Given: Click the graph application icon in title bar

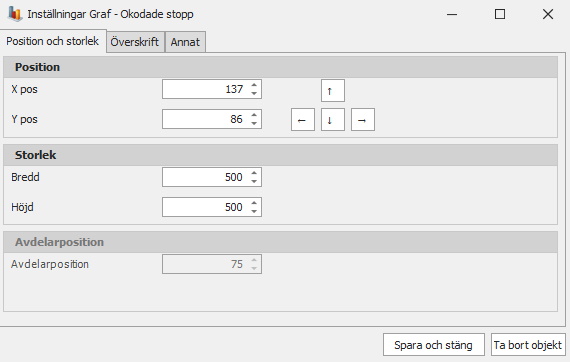Looking at the screenshot, I should [x=15, y=14].
